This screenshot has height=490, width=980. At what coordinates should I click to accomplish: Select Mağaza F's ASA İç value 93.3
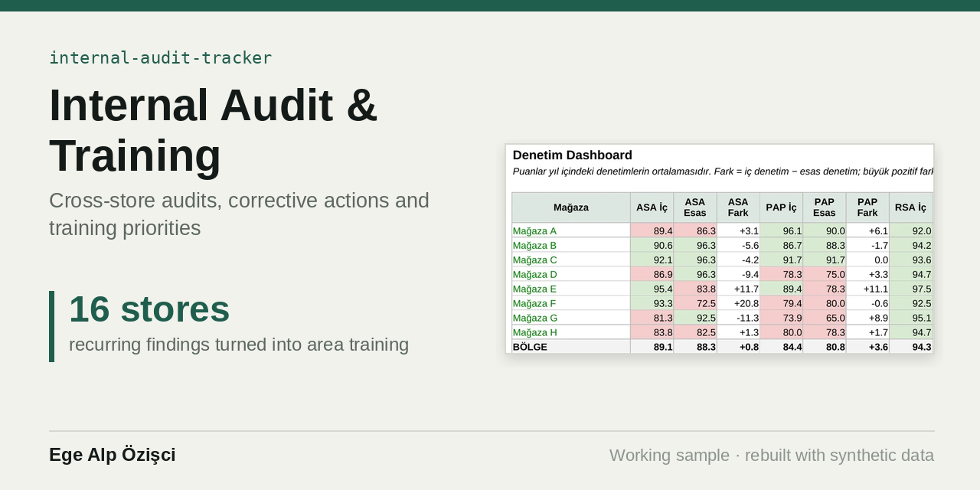coord(652,304)
